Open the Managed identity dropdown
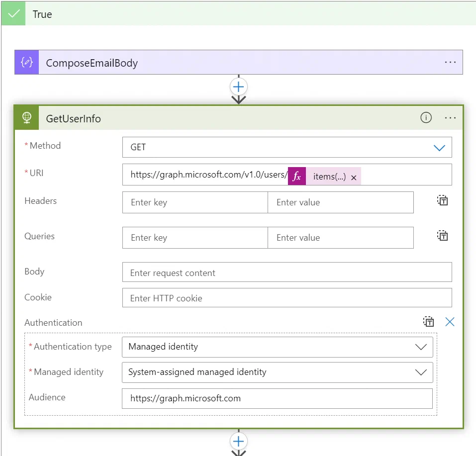This screenshot has height=456, width=476. pos(277,372)
